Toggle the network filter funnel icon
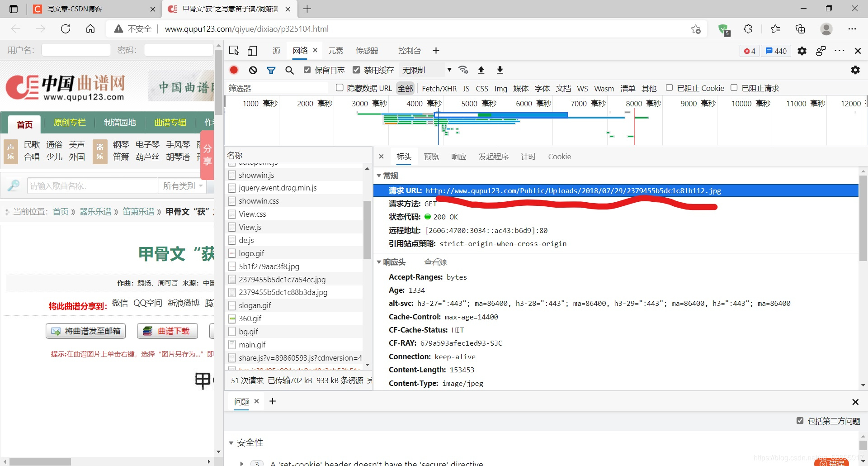The width and height of the screenshot is (868, 466). tap(271, 70)
